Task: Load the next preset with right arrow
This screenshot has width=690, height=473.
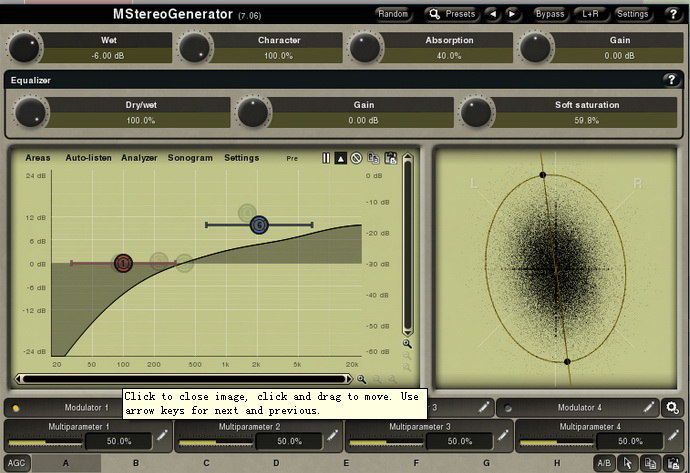Action: (x=512, y=14)
